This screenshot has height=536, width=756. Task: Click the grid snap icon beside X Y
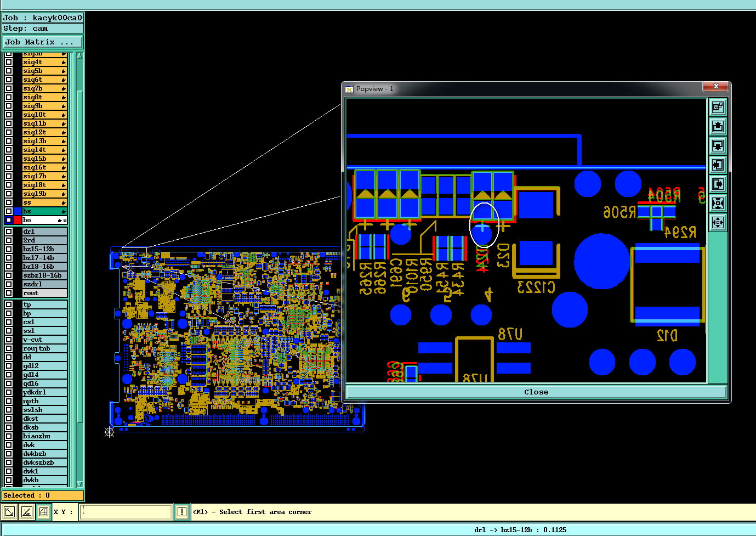(44, 512)
